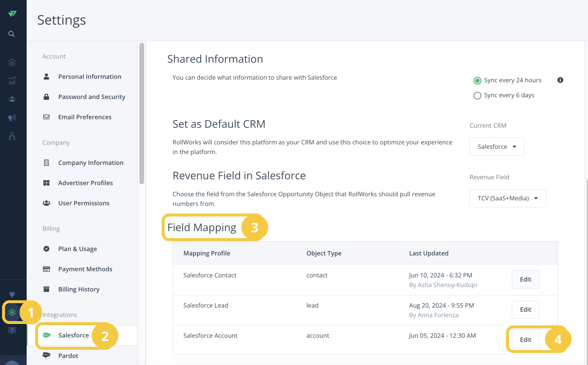Open Personal Information settings

(90, 76)
